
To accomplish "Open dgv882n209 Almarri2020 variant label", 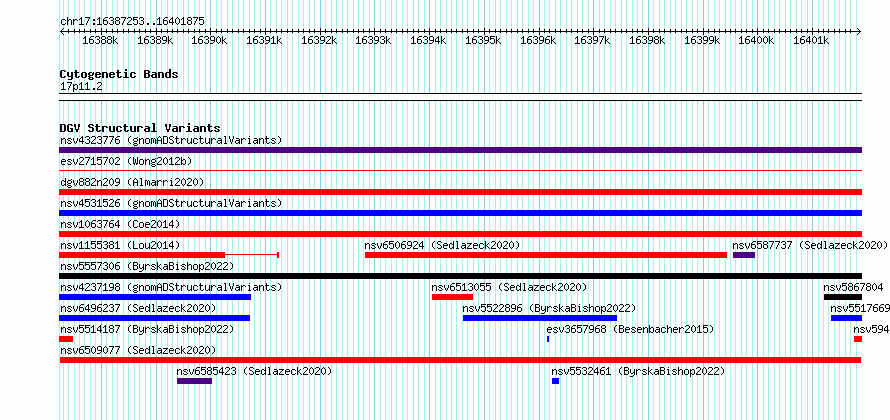I will coord(132,182).
